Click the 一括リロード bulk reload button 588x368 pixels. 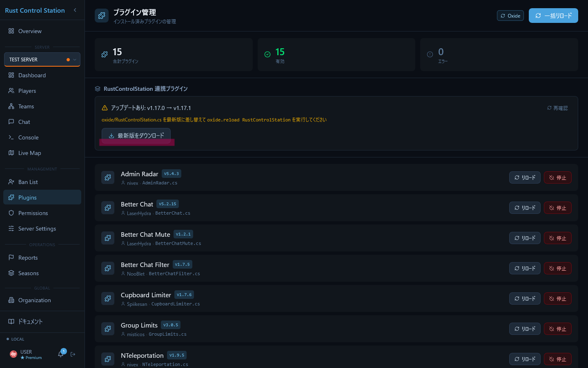tap(553, 16)
